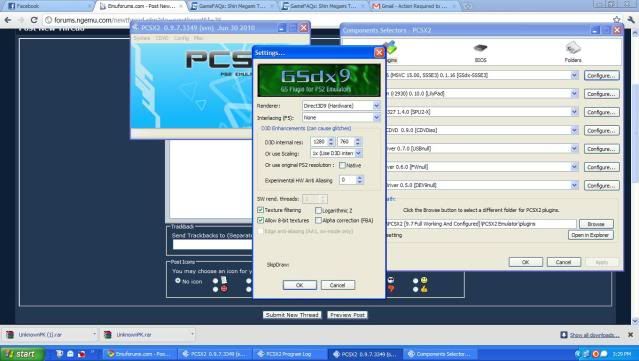Switch to the Facebook browser tab
Image resolution: width=639 pixels, height=361 pixels.
(x=46, y=6)
